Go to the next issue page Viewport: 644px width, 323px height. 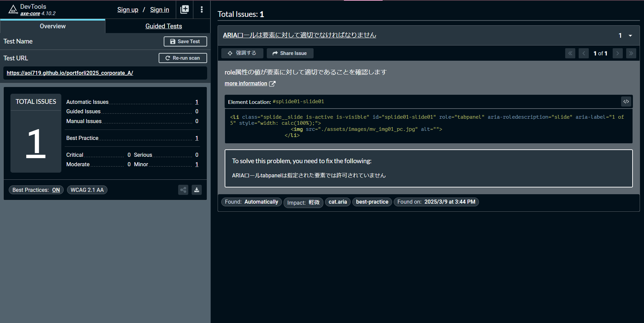(x=617, y=53)
